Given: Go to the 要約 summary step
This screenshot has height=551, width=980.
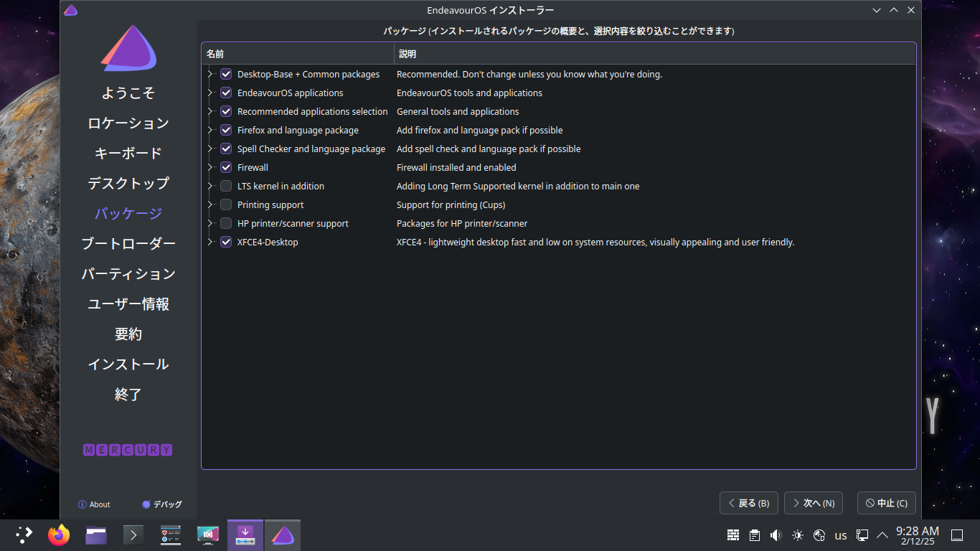Looking at the screenshot, I should (x=128, y=334).
